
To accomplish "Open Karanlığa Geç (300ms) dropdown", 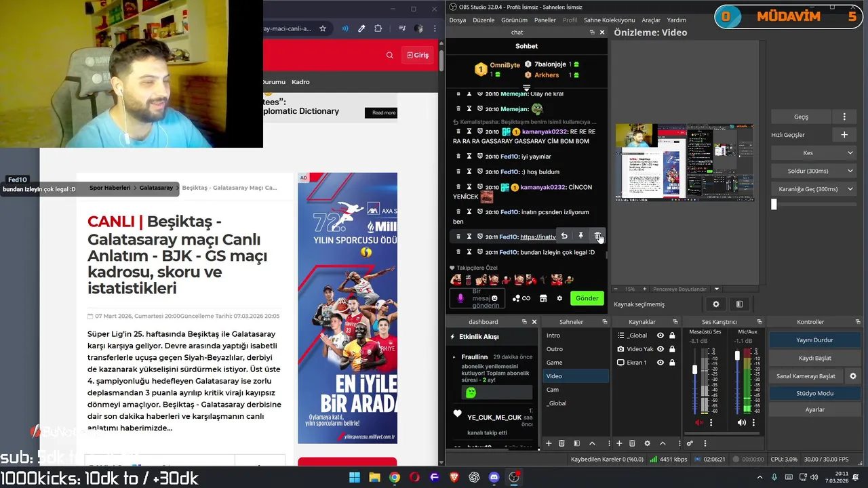I will point(814,189).
